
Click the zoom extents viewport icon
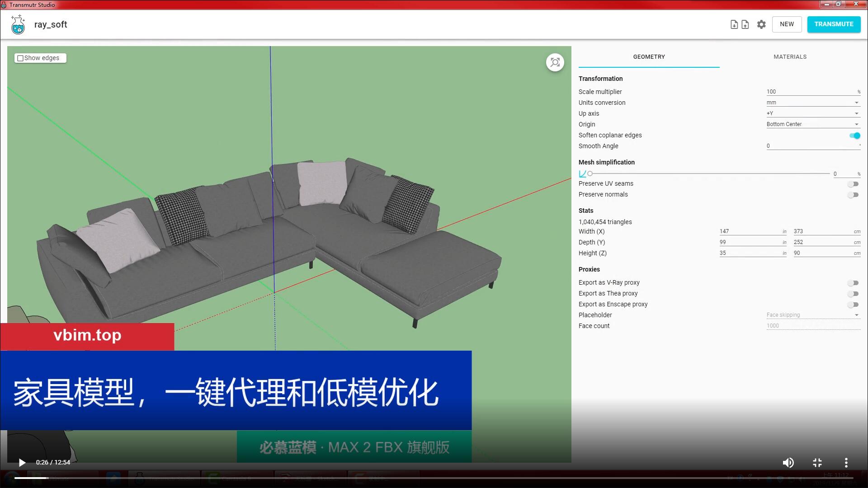coord(555,62)
